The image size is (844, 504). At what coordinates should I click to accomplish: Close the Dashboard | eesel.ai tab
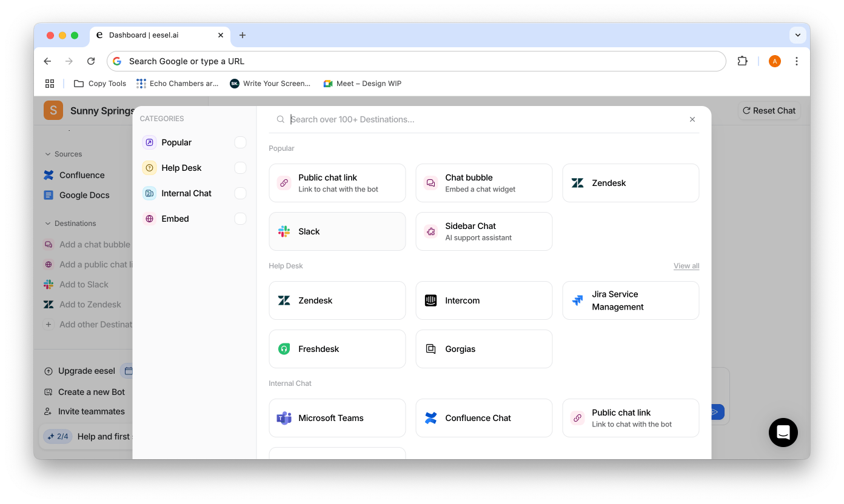click(221, 35)
